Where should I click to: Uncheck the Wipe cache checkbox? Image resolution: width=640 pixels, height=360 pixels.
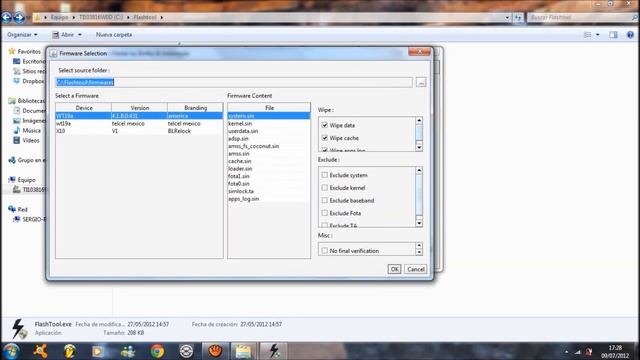coord(324,138)
